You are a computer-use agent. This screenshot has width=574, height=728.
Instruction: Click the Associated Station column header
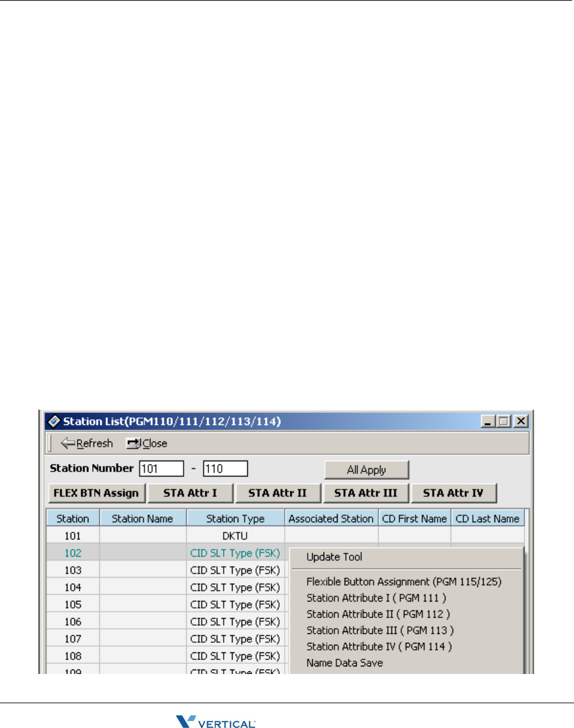[331, 518]
